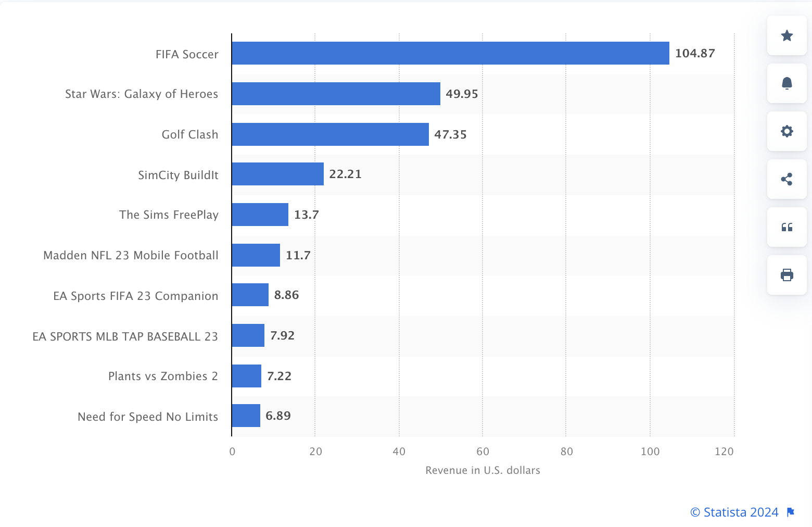Click the Plants vs Zombies 2 label

[163, 376]
